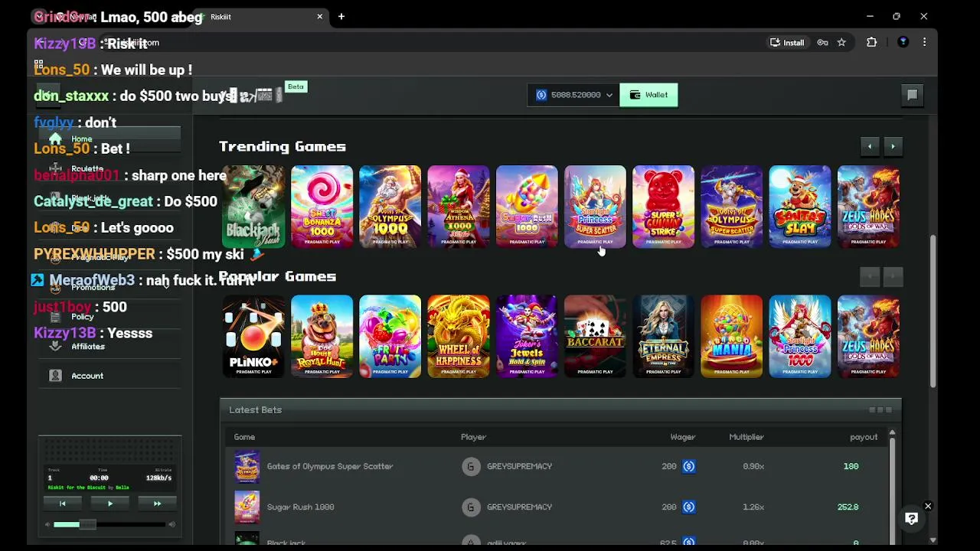This screenshot has width=980, height=551.
Task: Open Baccarat game thumbnail
Action: [x=595, y=337]
